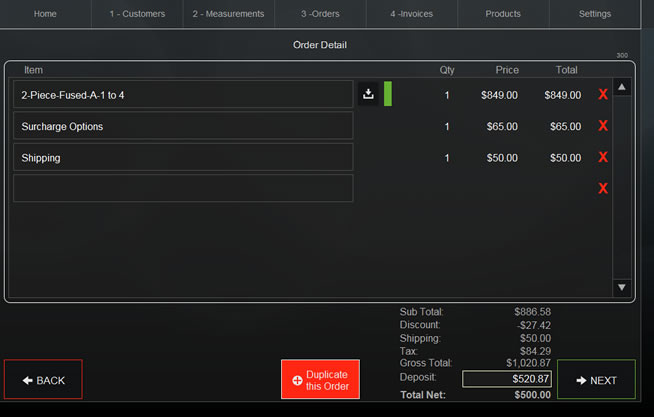The width and height of the screenshot is (654, 417).
Task: Click the Order Detail heading
Action: click(320, 45)
